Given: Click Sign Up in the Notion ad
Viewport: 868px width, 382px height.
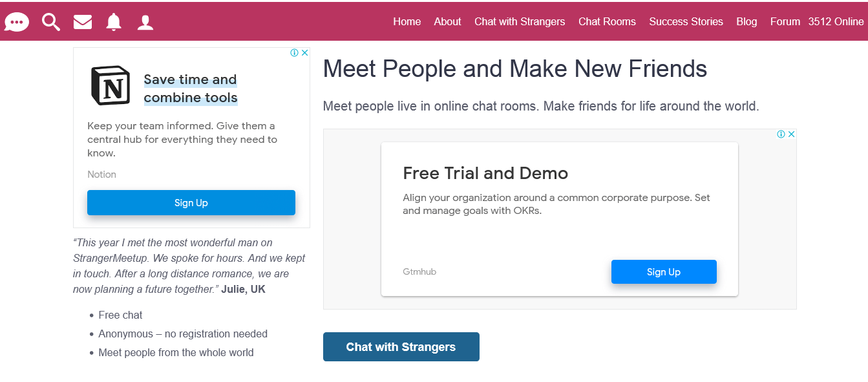Looking at the screenshot, I should click(x=191, y=203).
